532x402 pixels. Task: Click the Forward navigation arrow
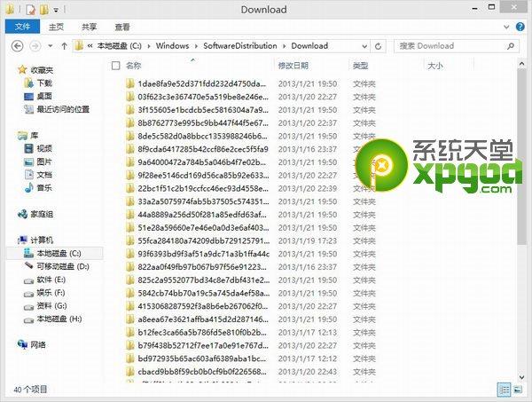[x=35, y=46]
